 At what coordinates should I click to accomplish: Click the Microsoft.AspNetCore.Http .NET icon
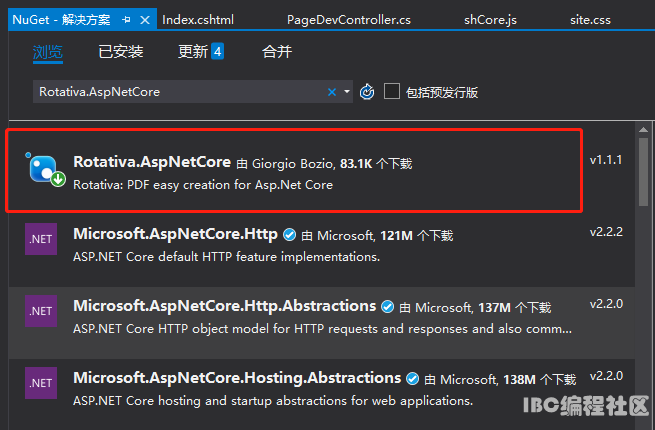[x=41, y=239]
